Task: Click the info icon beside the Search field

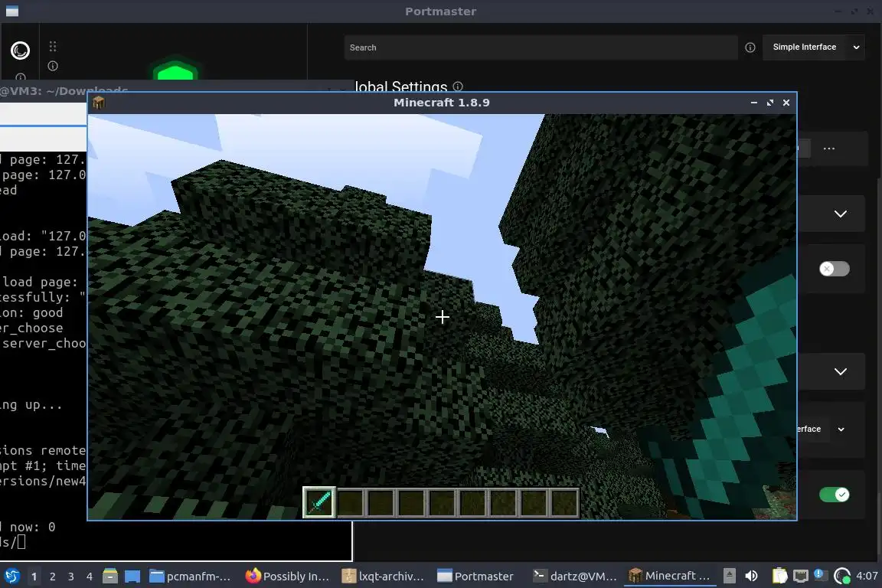Action: [750, 47]
